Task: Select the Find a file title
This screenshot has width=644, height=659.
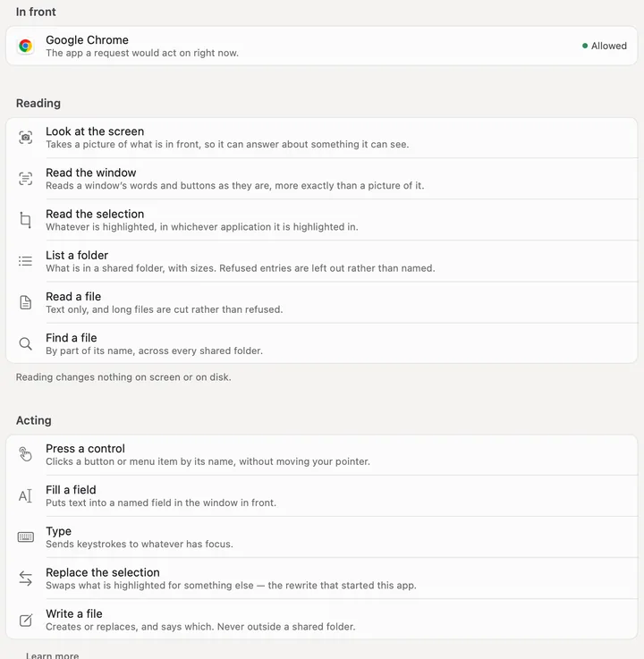Action: (x=71, y=337)
